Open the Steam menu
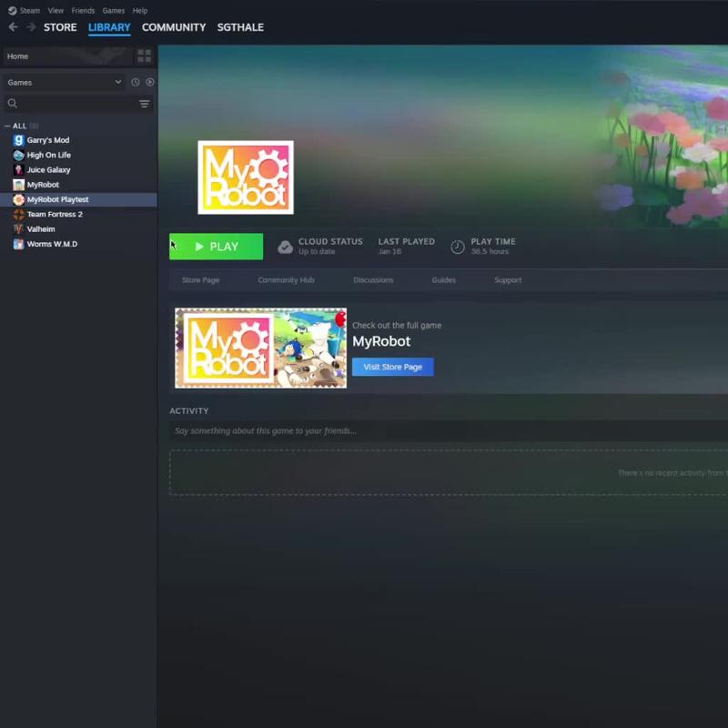The image size is (728, 728). pyautogui.click(x=30, y=11)
